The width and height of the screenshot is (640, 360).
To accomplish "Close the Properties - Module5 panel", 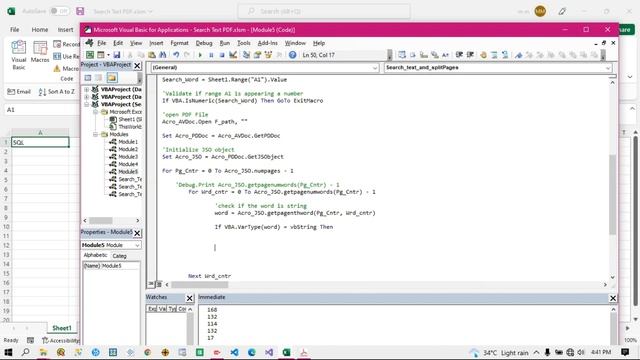I will coord(137,233).
